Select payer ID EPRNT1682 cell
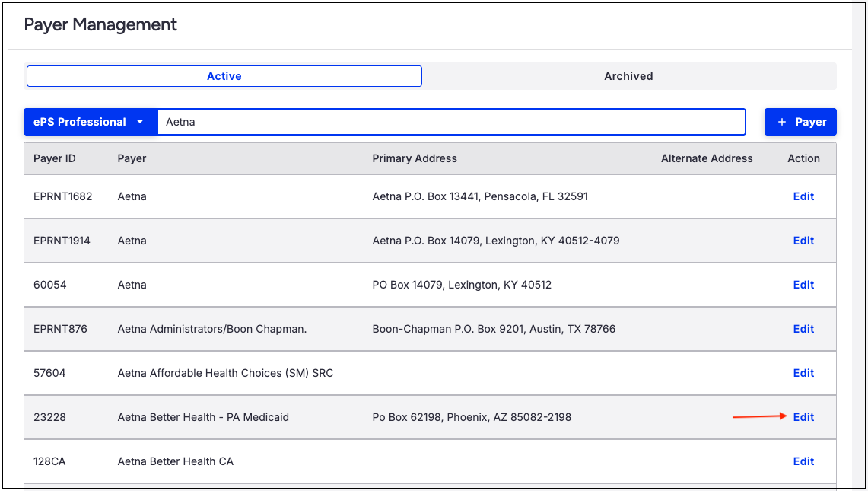 [62, 196]
